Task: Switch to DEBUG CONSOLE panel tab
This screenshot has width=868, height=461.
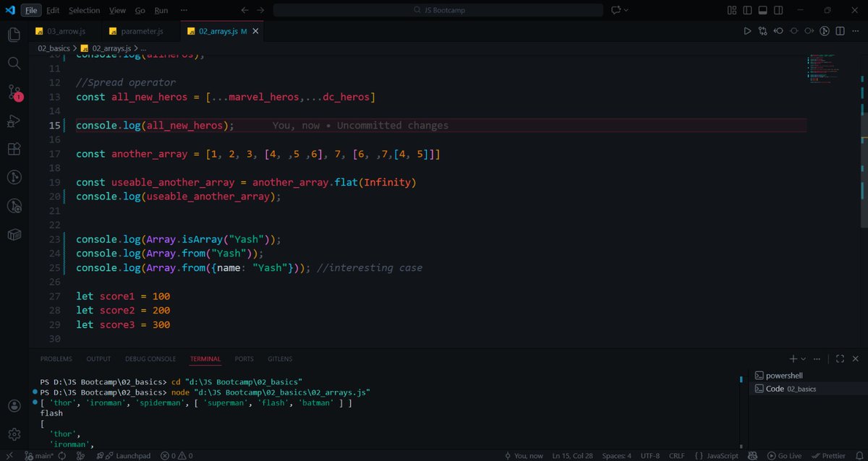Action: 150,358
